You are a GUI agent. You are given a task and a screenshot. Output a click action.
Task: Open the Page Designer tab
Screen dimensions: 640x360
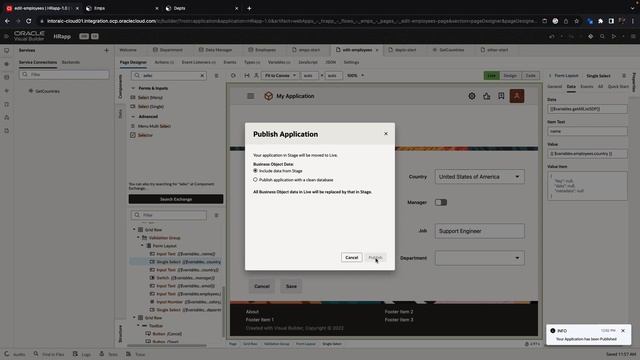(133, 62)
